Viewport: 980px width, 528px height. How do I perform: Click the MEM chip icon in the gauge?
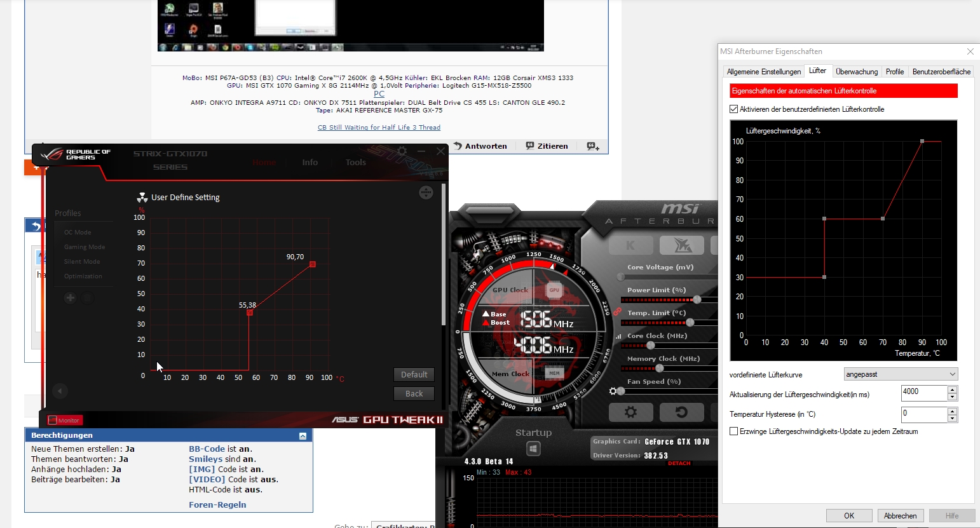click(554, 373)
